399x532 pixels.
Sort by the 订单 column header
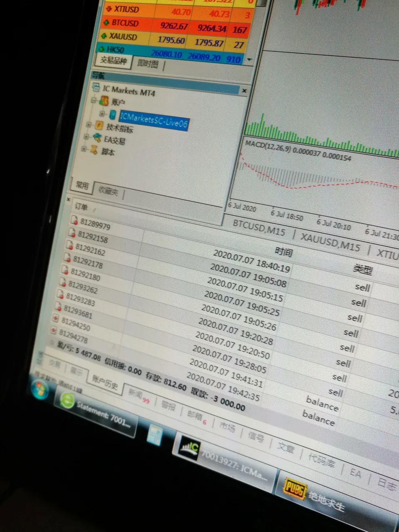click(81, 207)
